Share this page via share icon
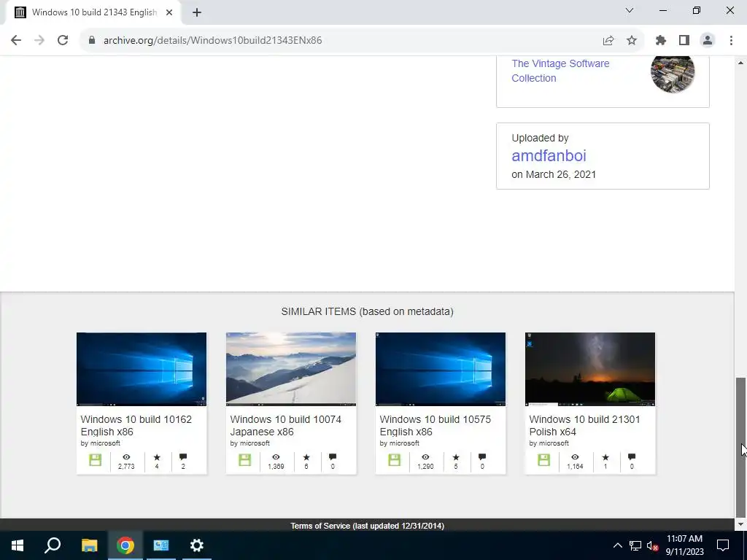 608,41
